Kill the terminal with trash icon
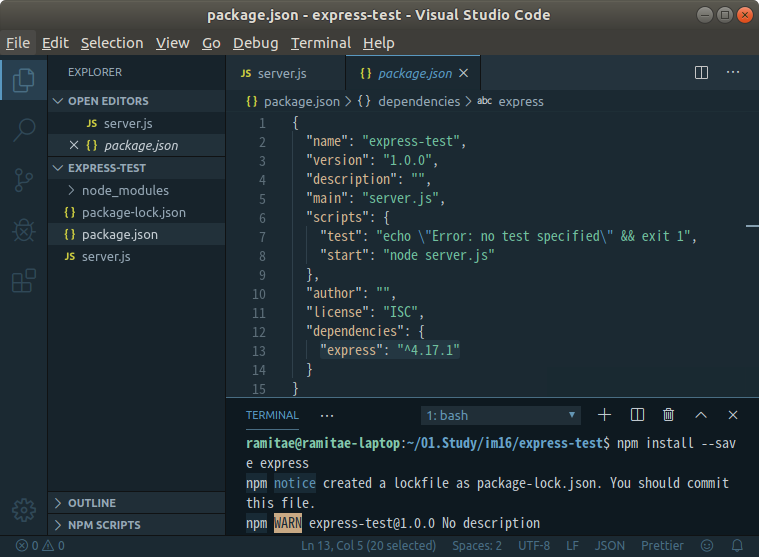This screenshot has height=557, width=759. [x=668, y=415]
